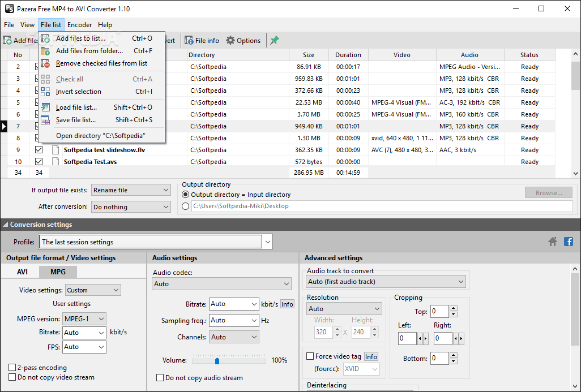The width and height of the screenshot is (581, 392).
Task: Open the Profile dropdown list
Action: (267, 242)
